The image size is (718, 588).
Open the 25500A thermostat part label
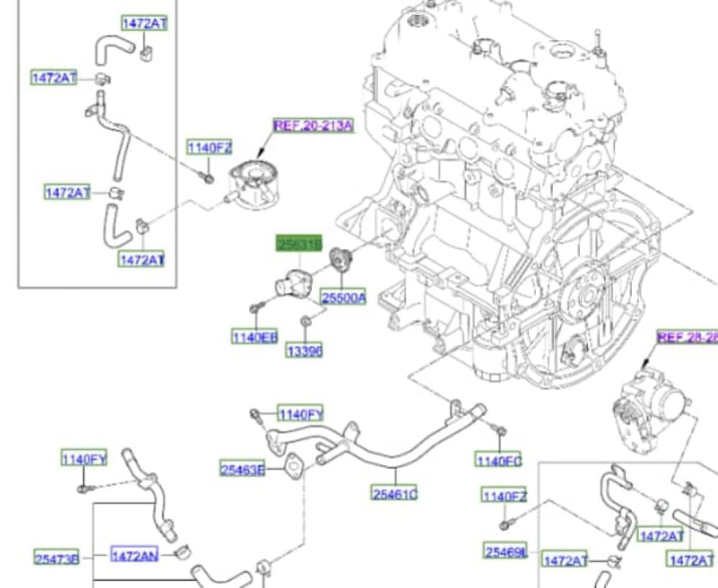point(343,298)
